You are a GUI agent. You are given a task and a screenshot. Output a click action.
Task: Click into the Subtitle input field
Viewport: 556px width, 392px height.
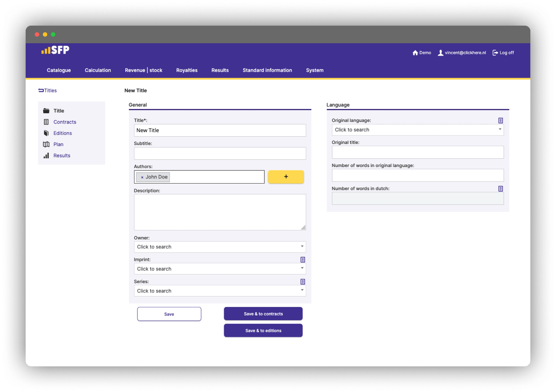point(220,154)
